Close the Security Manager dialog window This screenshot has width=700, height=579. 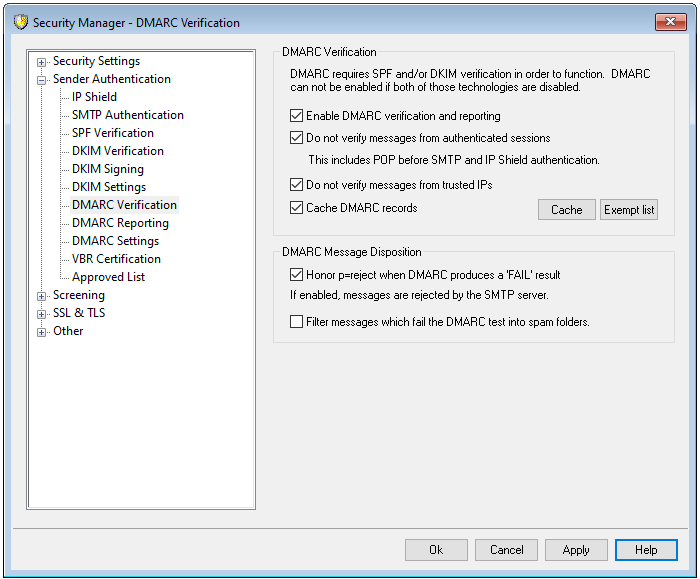670,22
